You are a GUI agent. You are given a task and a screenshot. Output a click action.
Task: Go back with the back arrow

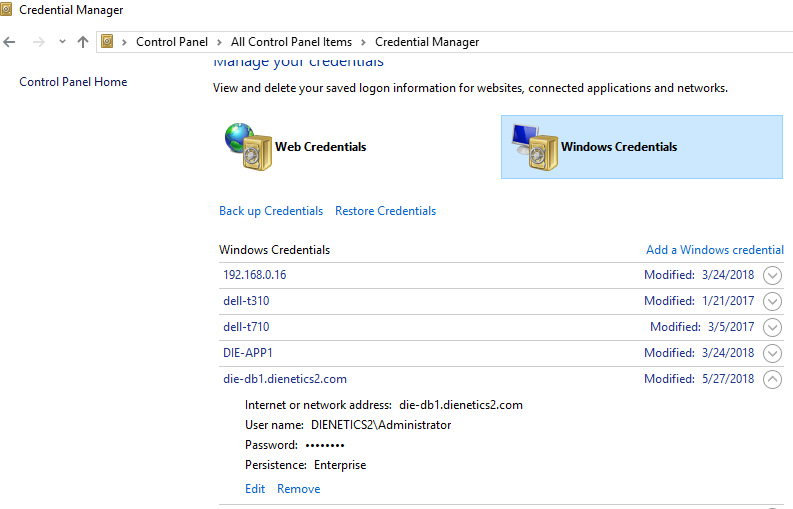pos(10,42)
